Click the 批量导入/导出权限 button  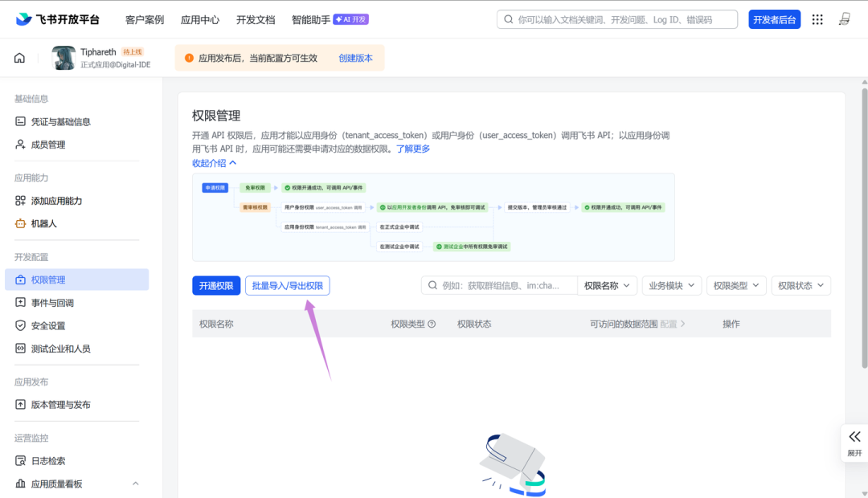287,286
